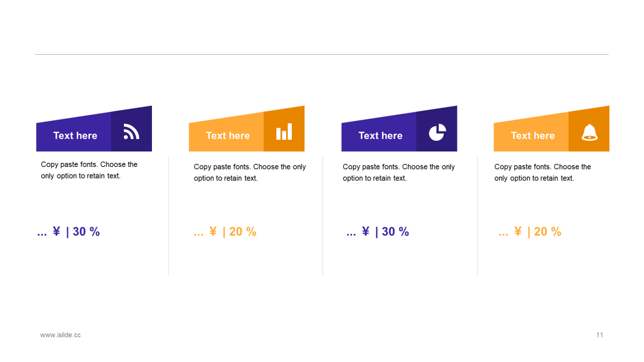Select the bar chart icon
The width and height of the screenshot is (644, 362).
284,132
